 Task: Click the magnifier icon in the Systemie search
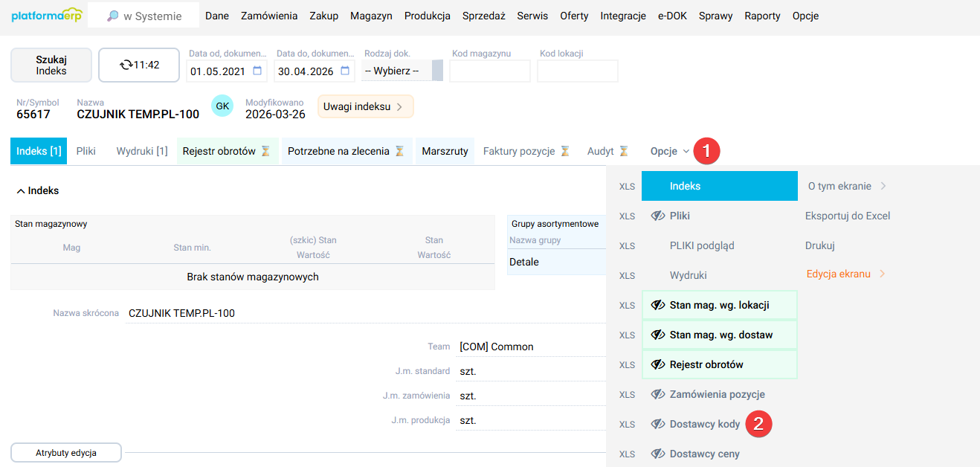[114, 14]
